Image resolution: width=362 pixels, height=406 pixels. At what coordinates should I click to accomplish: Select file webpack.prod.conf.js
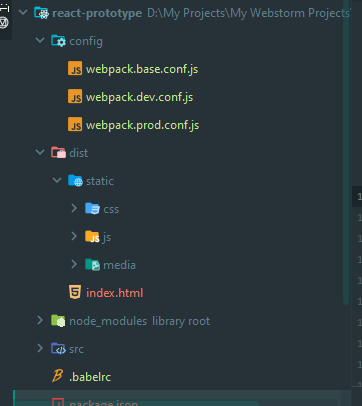tap(143, 125)
